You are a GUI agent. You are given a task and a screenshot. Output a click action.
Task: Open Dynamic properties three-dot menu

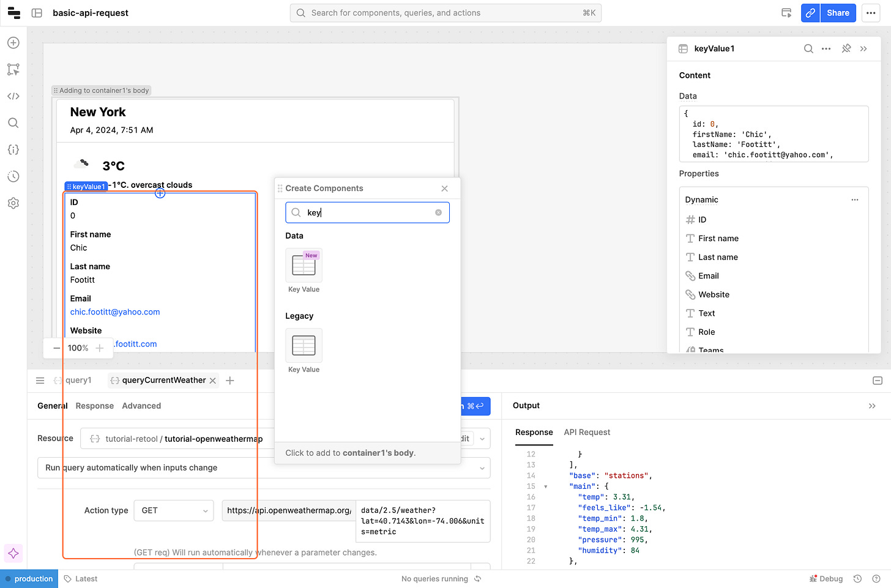point(855,199)
